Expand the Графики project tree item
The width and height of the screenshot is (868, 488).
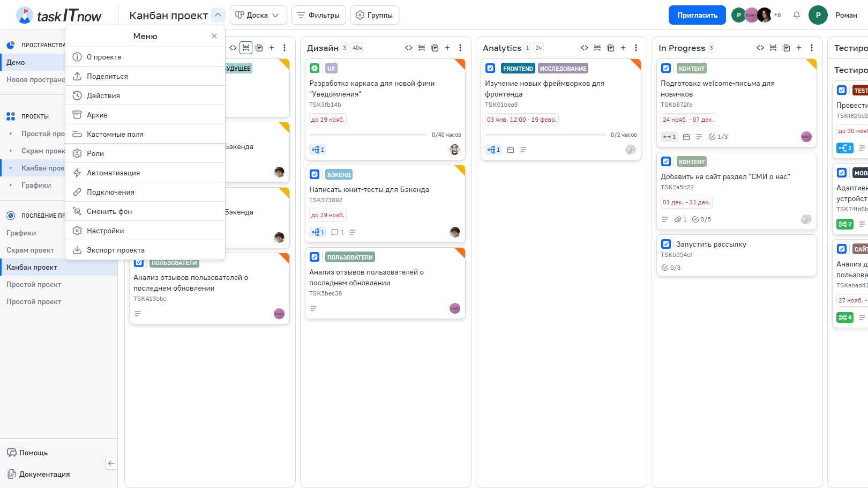pyautogui.click(x=11, y=185)
